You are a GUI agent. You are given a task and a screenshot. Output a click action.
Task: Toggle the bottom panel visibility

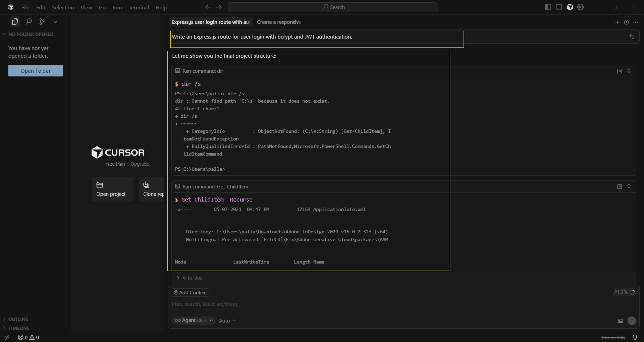(x=558, y=7)
